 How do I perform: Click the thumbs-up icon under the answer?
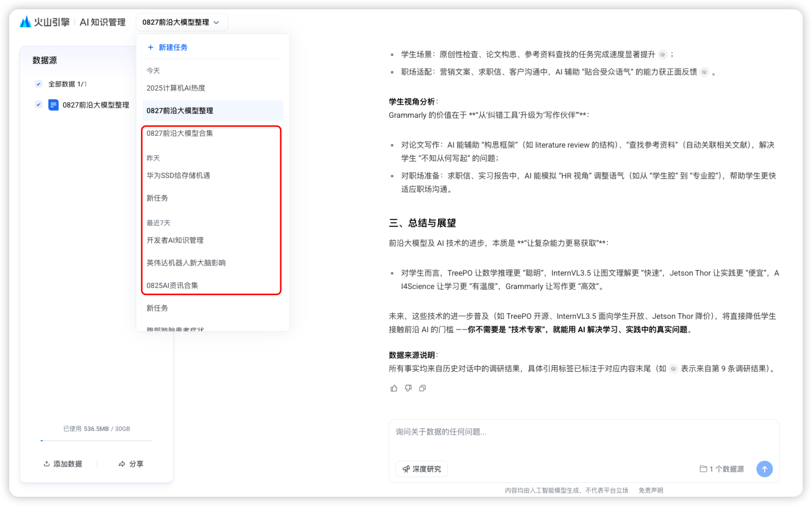[394, 388]
